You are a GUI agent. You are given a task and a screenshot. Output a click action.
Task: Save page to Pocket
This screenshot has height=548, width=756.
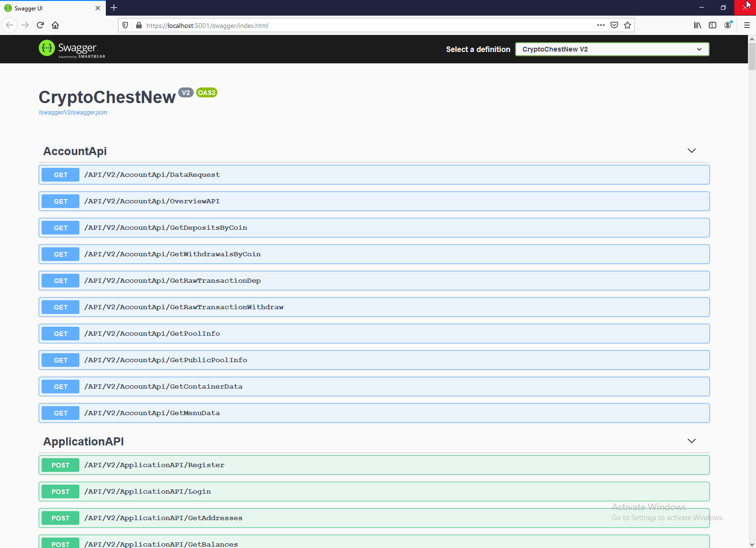614,25
